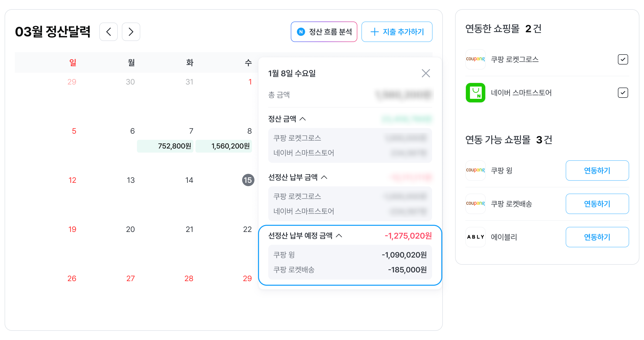The image size is (644, 340).
Task: Click the ABLY 에이블리 logo icon
Action: coord(475,237)
